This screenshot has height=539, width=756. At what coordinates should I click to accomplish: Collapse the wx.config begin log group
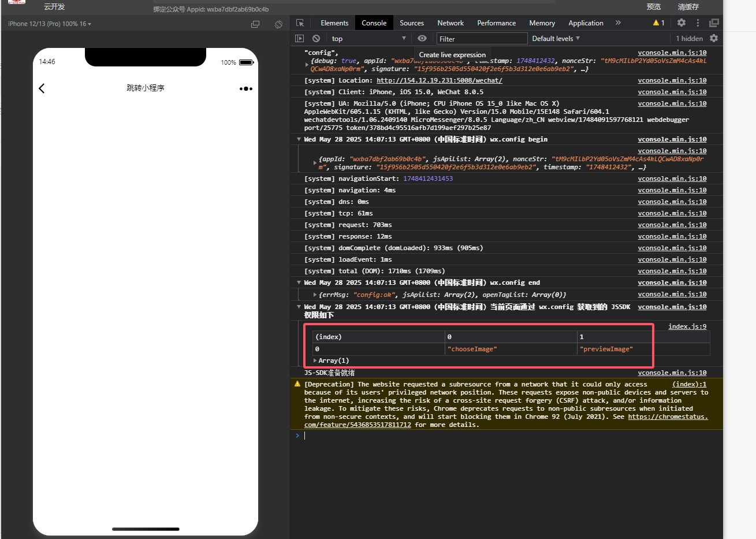point(299,139)
